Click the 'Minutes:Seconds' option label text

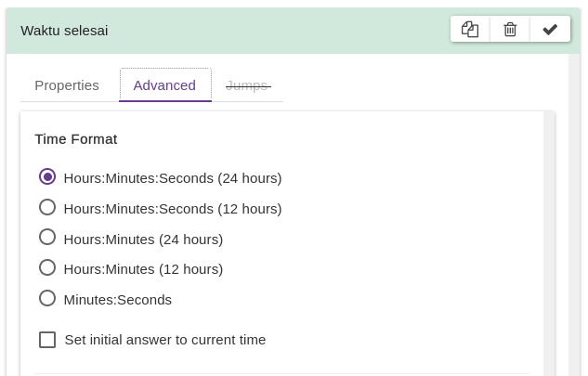[x=118, y=300]
